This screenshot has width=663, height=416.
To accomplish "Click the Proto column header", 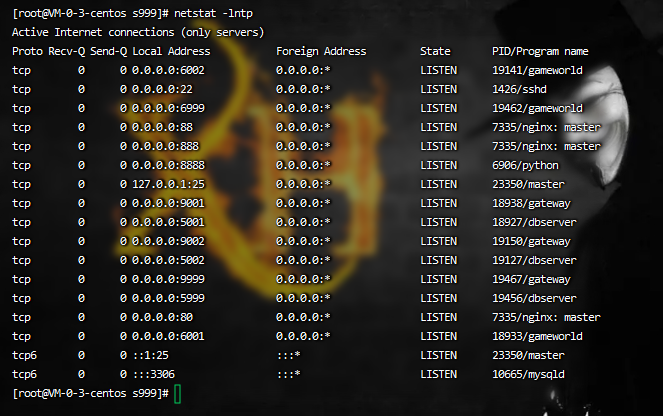I will (27, 51).
